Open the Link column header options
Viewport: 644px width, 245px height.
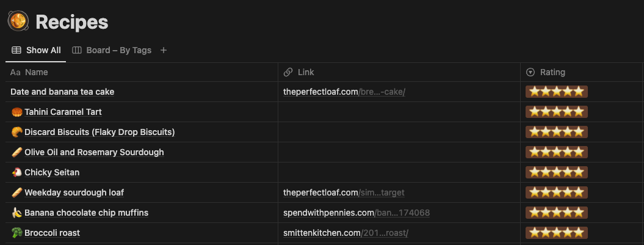pos(399,72)
